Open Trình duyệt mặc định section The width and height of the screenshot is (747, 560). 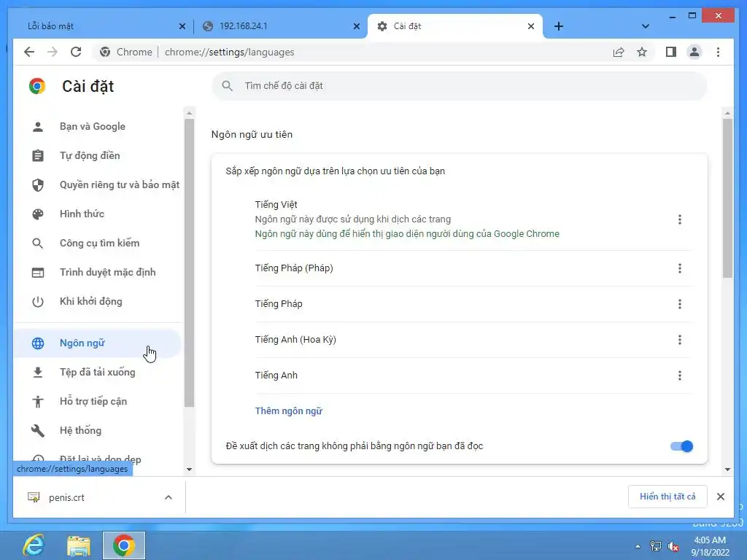pos(97,273)
